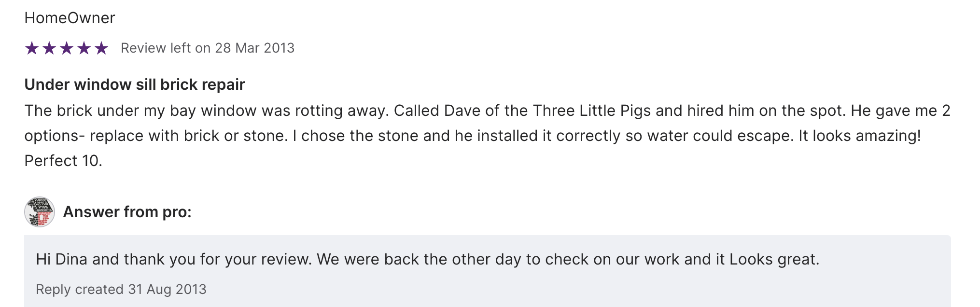Click the "Answer from pro:" heading

tap(127, 212)
